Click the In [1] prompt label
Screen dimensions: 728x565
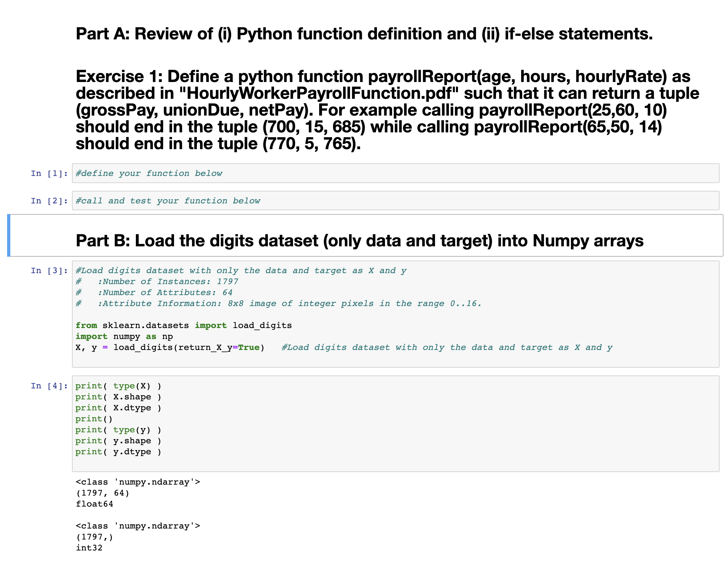[49, 173]
